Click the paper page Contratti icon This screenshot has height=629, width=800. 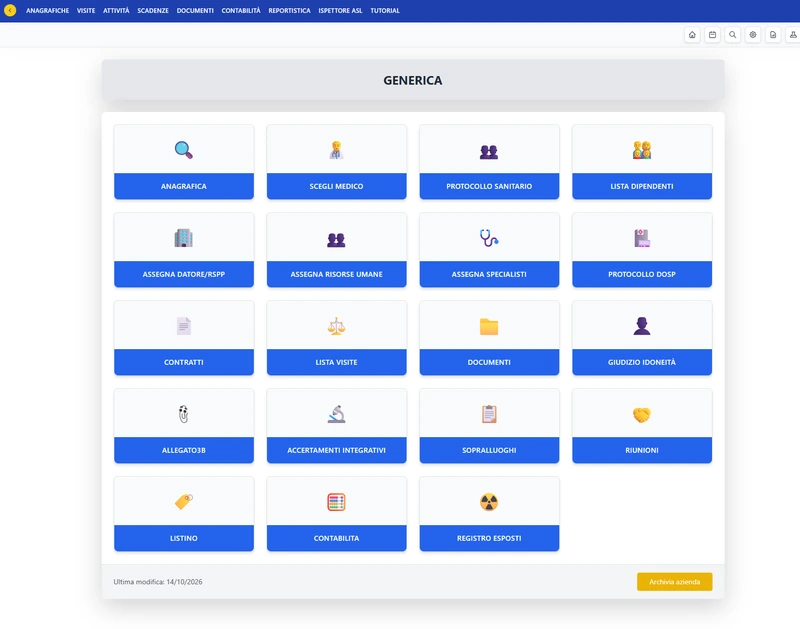point(184,326)
